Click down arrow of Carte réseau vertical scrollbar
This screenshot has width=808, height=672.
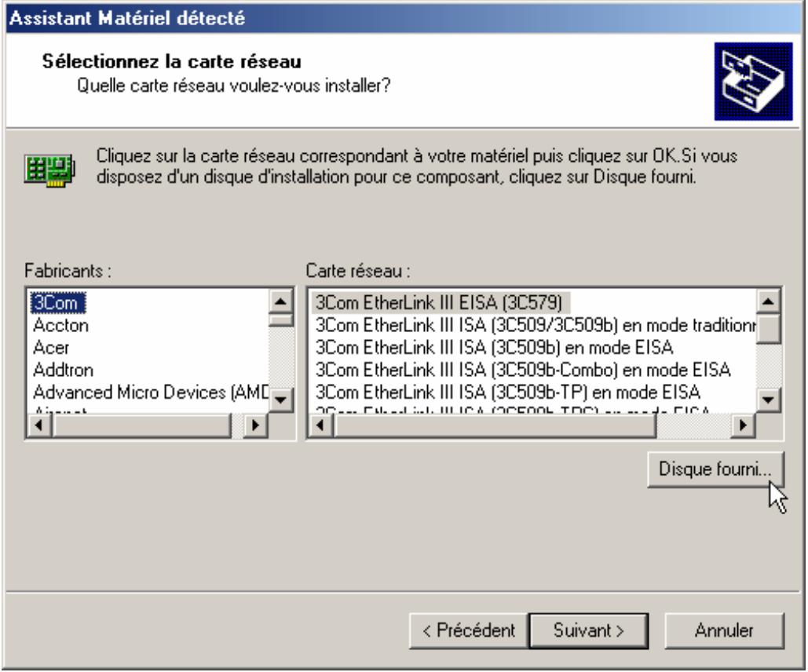[768, 400]
